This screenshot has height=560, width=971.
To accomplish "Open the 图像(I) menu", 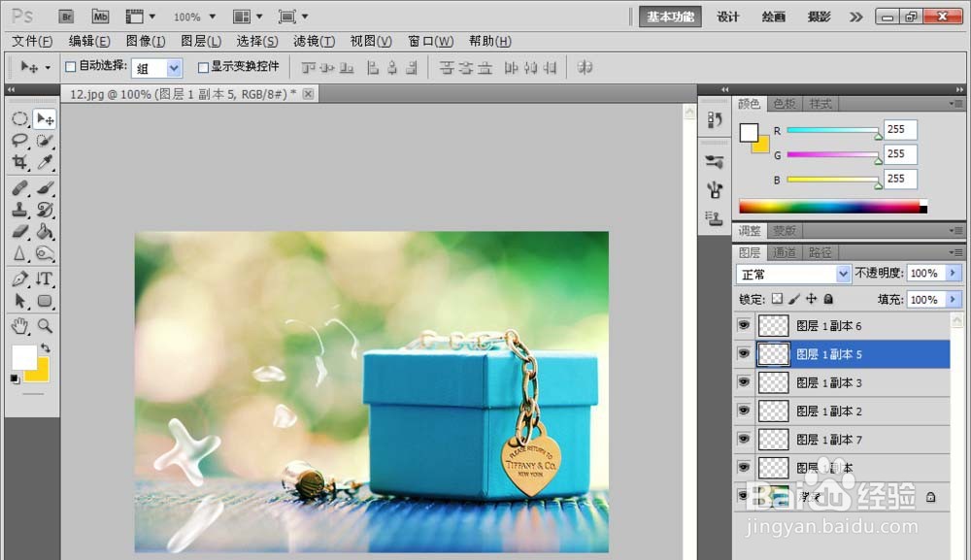I will coord(146,42).
